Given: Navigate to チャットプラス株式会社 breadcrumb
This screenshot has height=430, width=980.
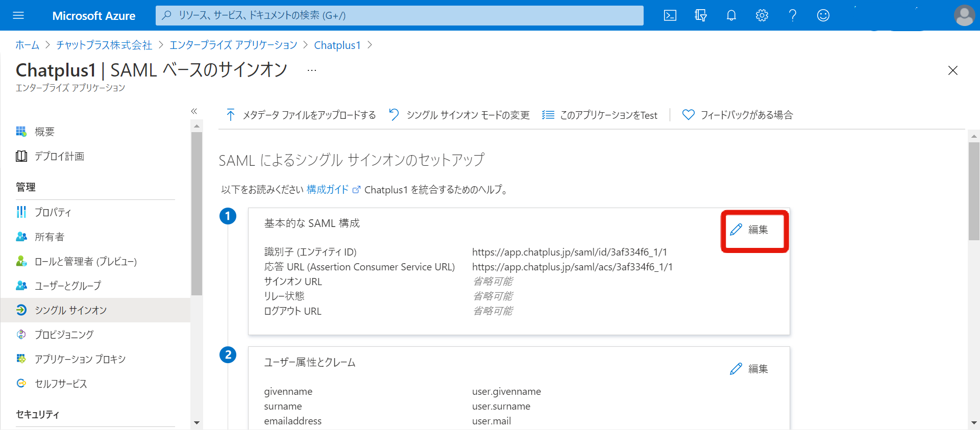Looking at the screenshot, I should (x=104, y=45).
